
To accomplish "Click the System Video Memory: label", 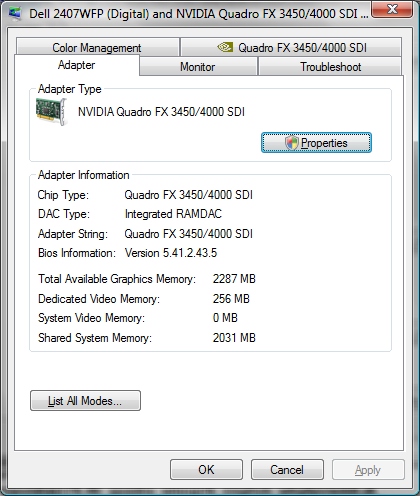I will coord(92,318).
